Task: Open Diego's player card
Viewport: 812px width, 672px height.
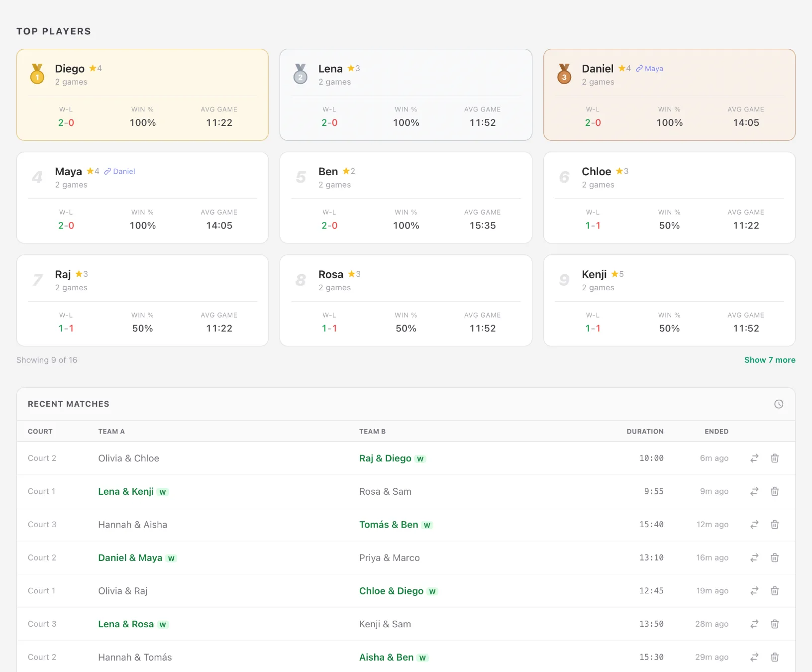Action: (142, 95)
